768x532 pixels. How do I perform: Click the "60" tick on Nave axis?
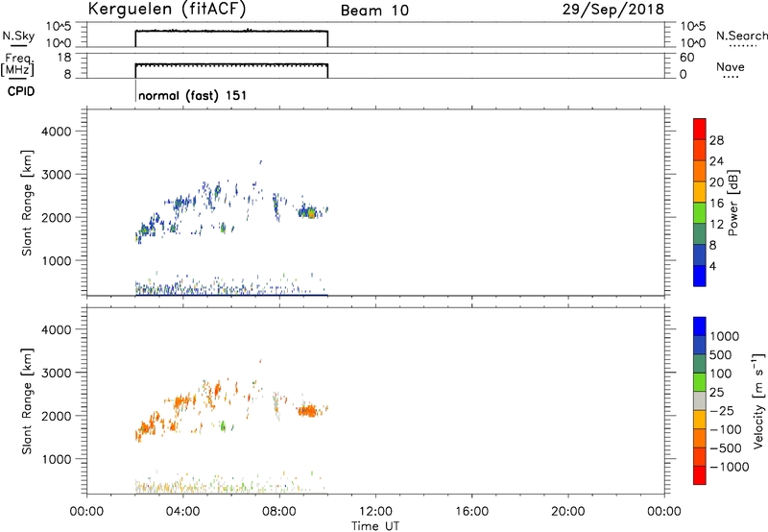pyautogui.click(x=686, y=58)
